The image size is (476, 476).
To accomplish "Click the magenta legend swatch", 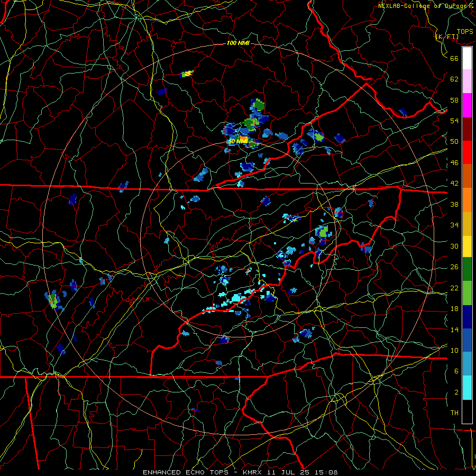I will 467,105.
